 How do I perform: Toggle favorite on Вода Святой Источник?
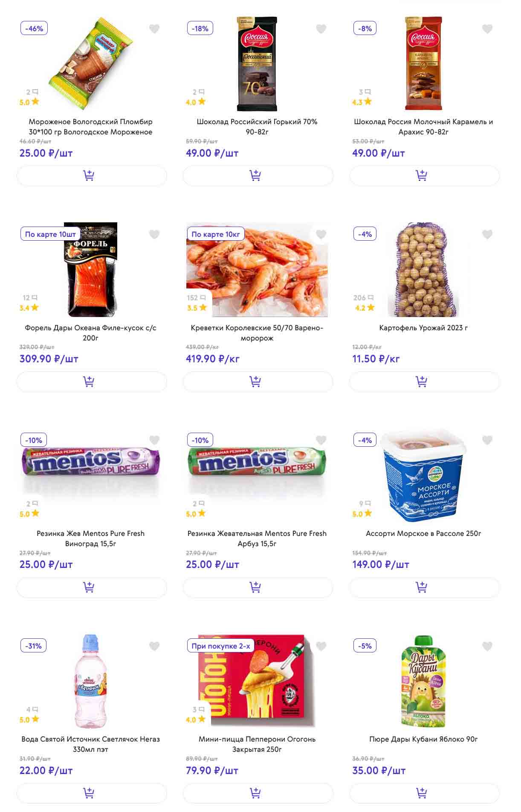(154, 646)
